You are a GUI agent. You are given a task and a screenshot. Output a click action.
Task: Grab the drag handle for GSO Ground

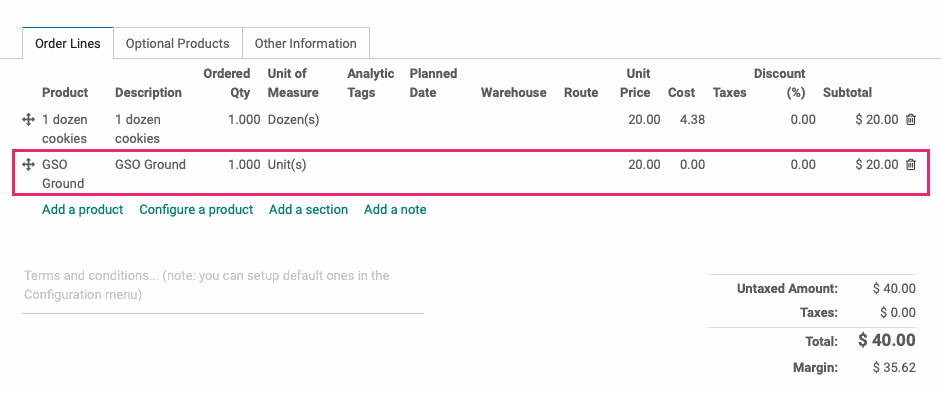click(28, 164)
